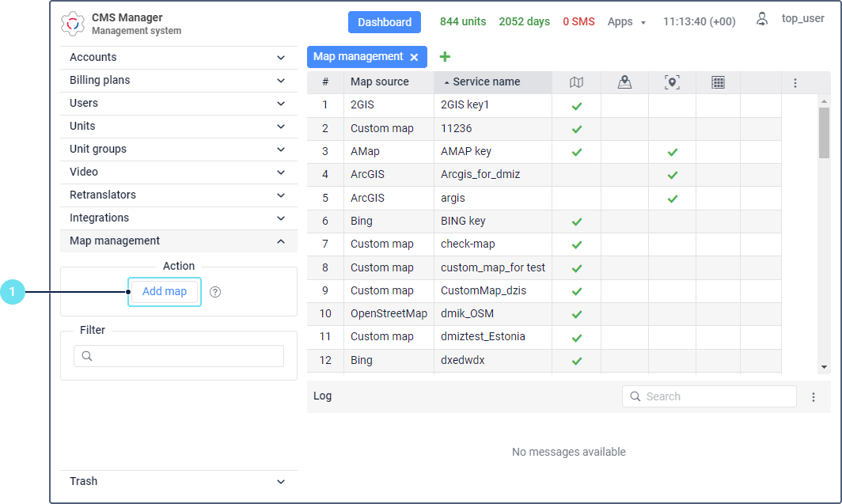Expand the Retranslators section
This screenshot has width=842, height=504.
pyautogui.click(x=281, y=195)
